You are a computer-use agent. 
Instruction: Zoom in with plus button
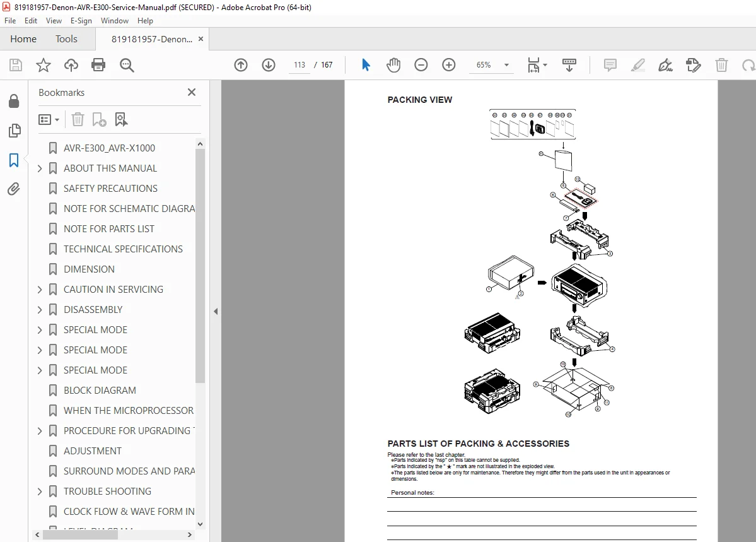449,64
